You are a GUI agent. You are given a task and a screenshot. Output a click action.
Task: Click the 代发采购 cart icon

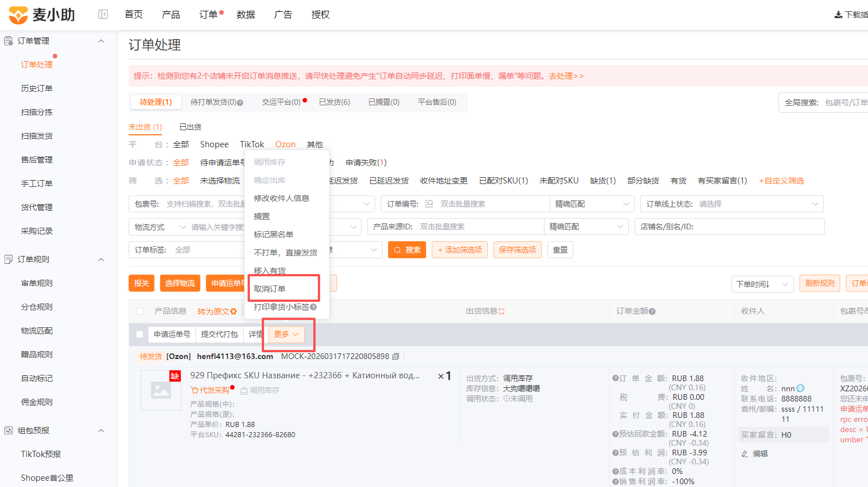[x=194, y=390]
